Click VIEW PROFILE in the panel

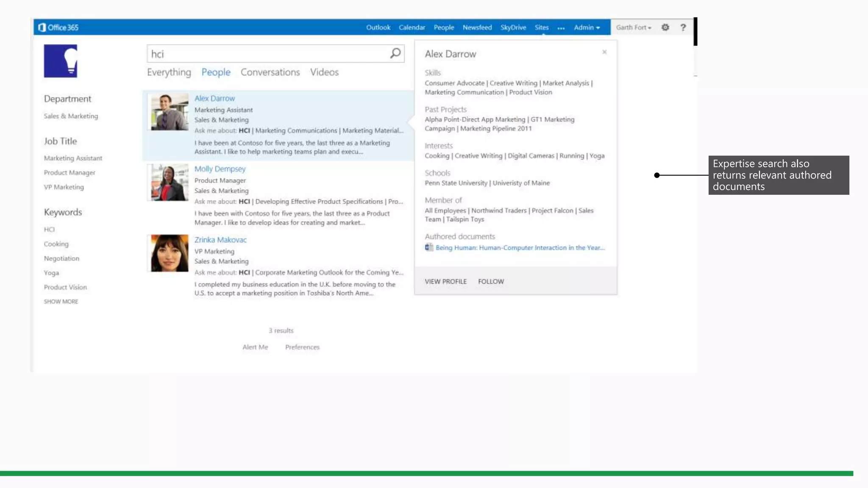click(445, 282)
